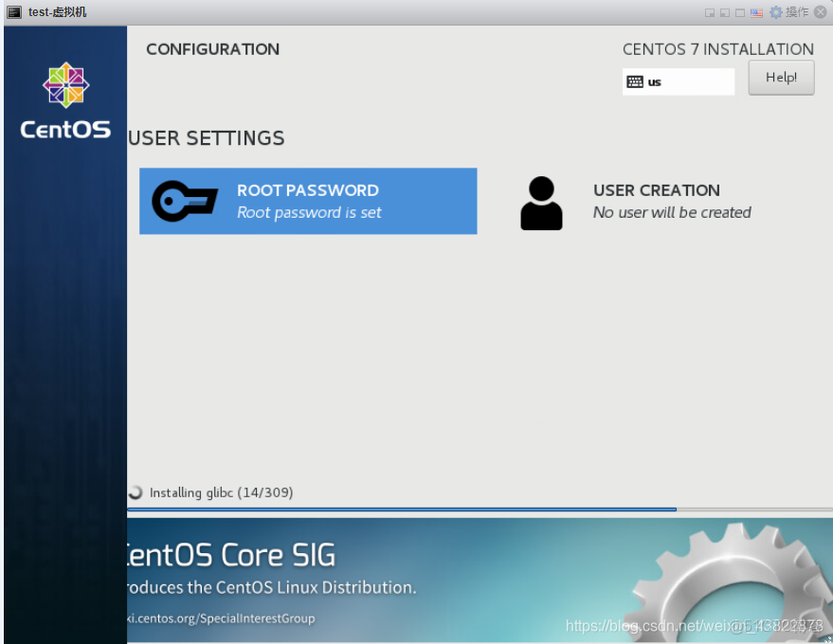Open the 操作 gear menu
The image size is (833, 644).
789,12
